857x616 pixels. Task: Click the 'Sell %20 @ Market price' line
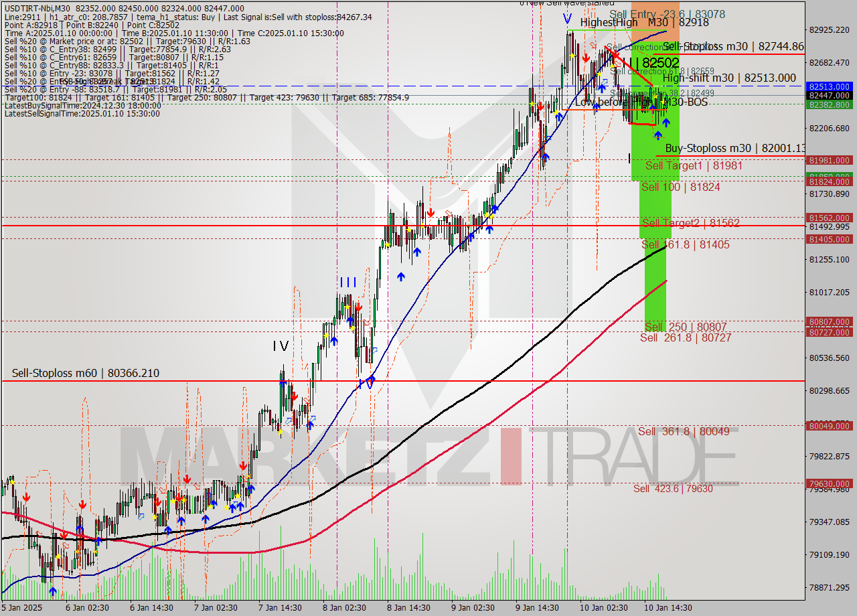pos(127,41)
